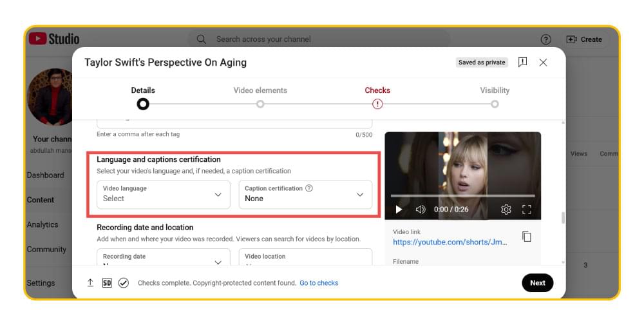
Task: Click the dialog title Taylor Swift's Perspective On Aging
Action: click(166, 63)
